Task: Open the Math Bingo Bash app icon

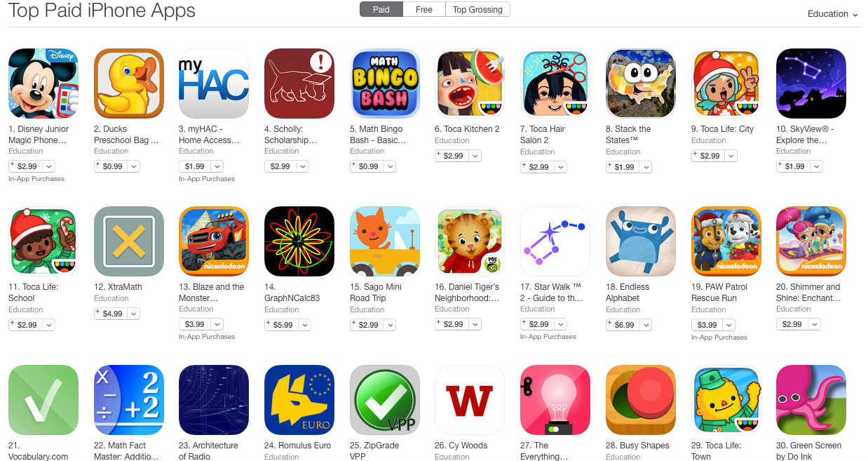Action: [x=384, y=83]
